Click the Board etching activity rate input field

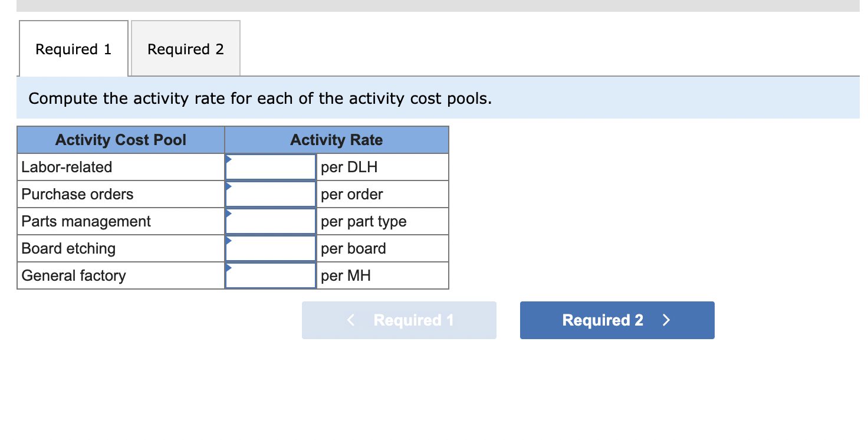click(x=270, y=248)
